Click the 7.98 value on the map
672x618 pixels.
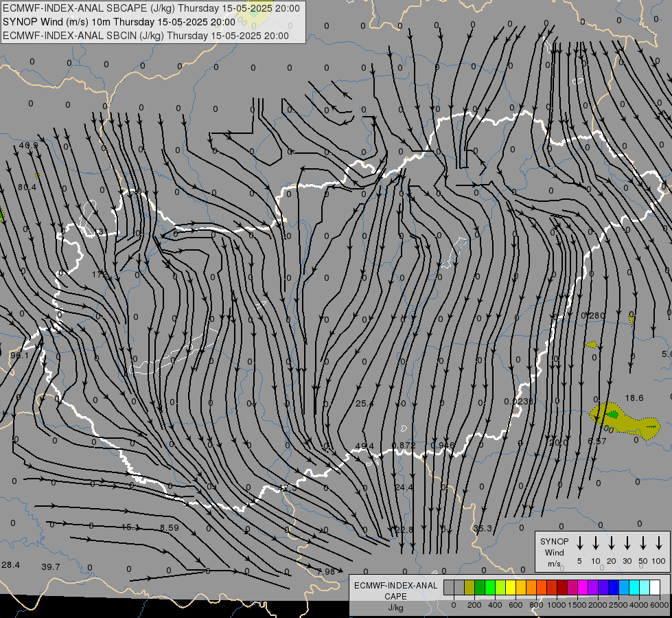326,572
